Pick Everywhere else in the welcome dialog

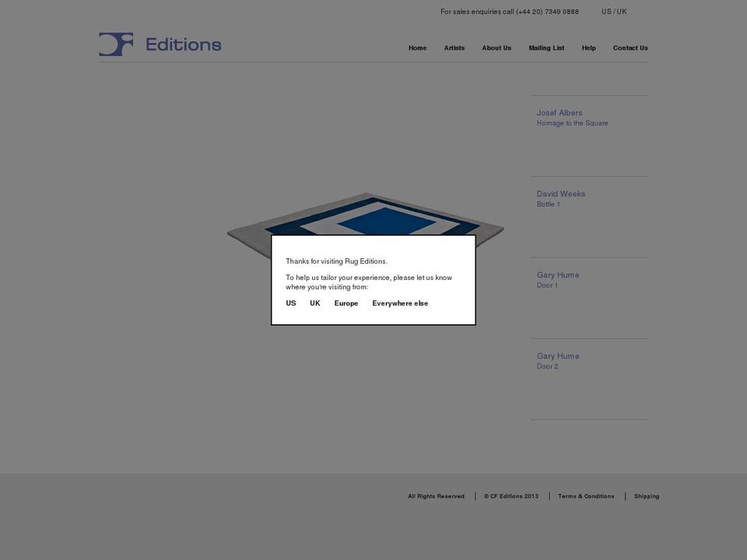click(400, 303)
